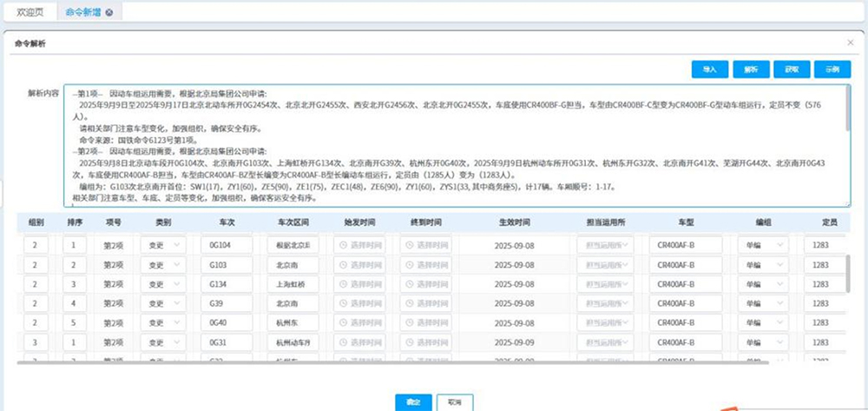Open 始发时间 time picker for train 0G40
Image resolution: width=868 pixels, height=411 pixels.
(365, 322)
